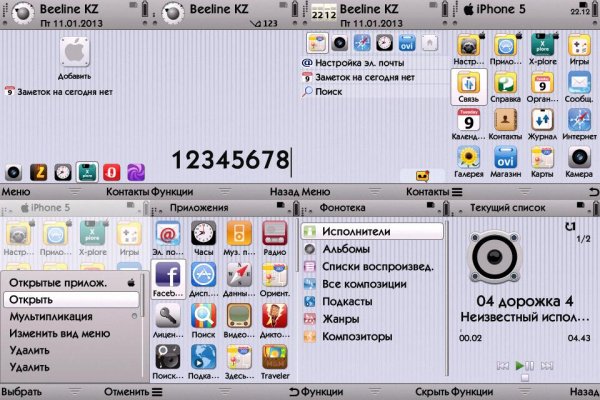This screenshot has height=400, width=600.
Task: Tap the 2212 clock widget on home
Action: (323, 14)
